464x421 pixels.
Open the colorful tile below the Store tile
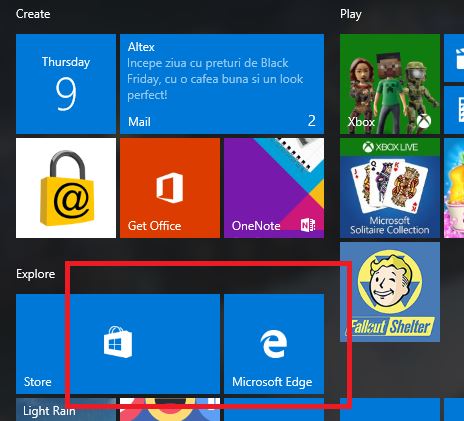(x=170, y=410)
